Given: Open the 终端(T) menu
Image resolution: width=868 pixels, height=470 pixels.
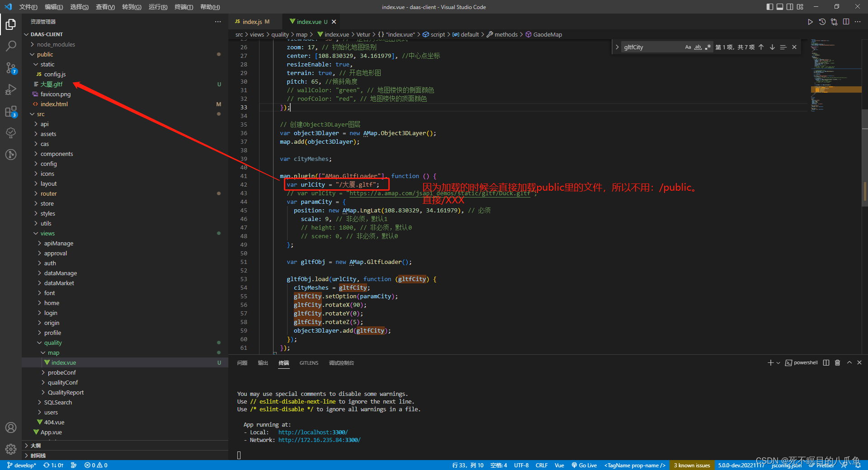Looking at the screenshot, I should pyautogui.click(x=184, y=7).
